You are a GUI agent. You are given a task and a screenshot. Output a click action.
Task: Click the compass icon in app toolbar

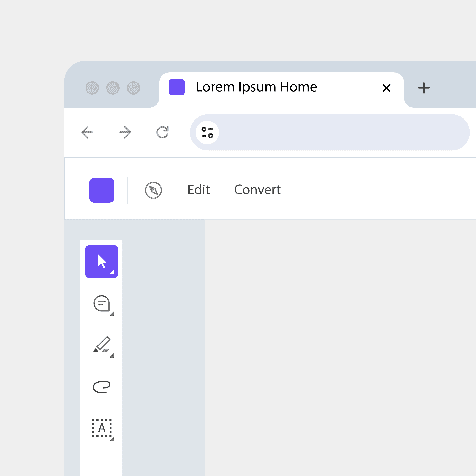153,190
